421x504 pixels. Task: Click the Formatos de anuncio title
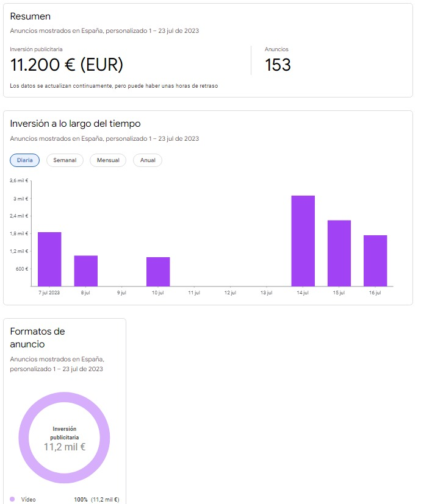37,338
